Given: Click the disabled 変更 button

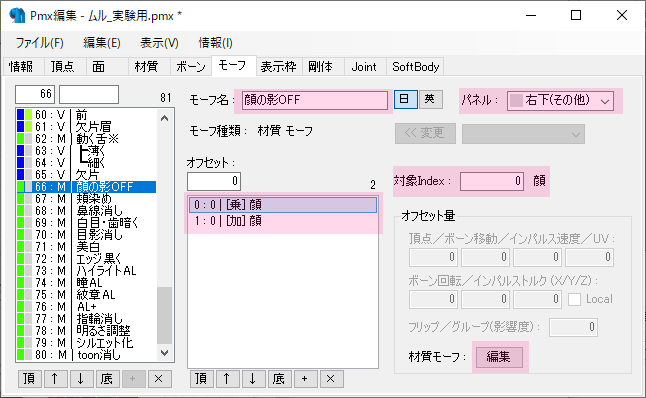Looking at the screenshot, I should pyautogui.click(x=425, y=133).
